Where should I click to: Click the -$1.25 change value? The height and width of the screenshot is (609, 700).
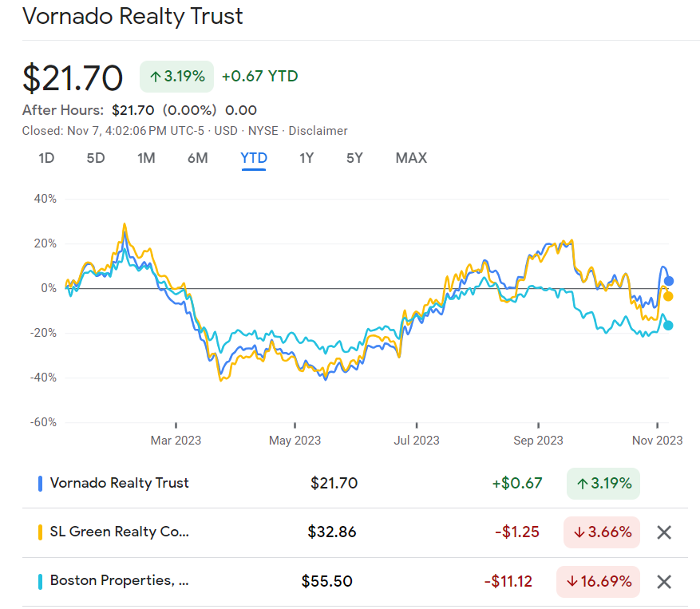517,532
